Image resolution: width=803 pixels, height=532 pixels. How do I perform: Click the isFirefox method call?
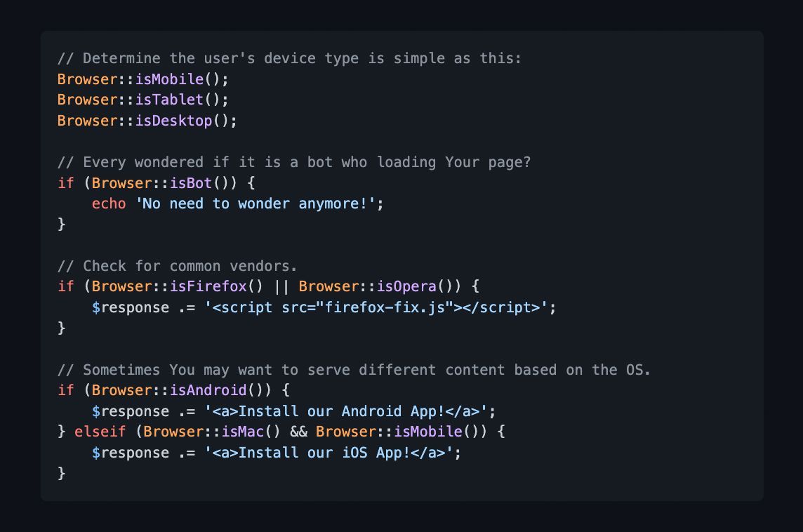(x=208, y=286)
